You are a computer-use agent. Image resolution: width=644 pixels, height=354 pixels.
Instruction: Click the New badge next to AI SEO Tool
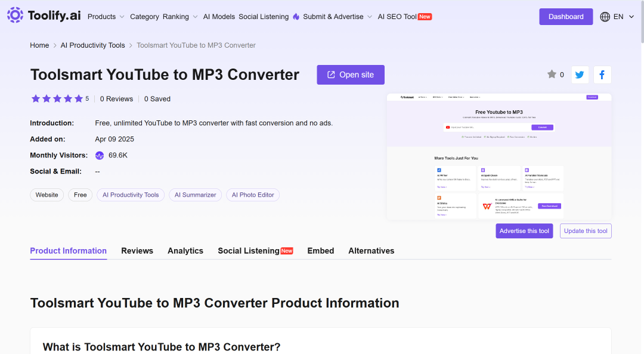[x=425, y=17]
